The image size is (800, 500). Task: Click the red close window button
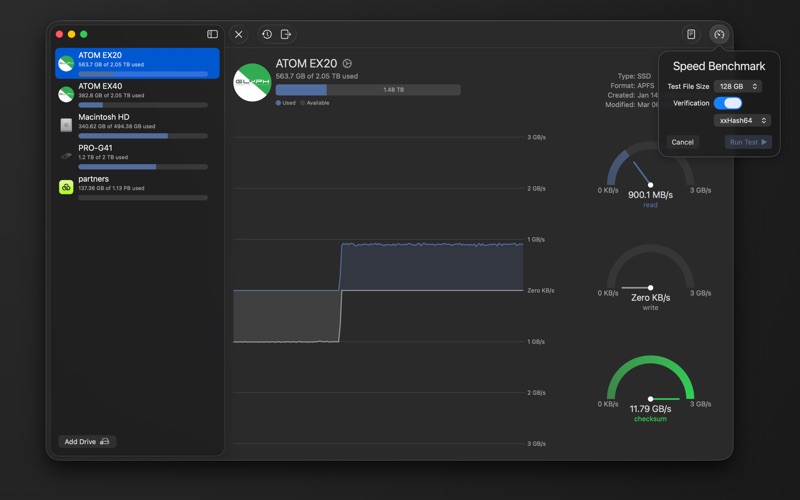point(59,34)
